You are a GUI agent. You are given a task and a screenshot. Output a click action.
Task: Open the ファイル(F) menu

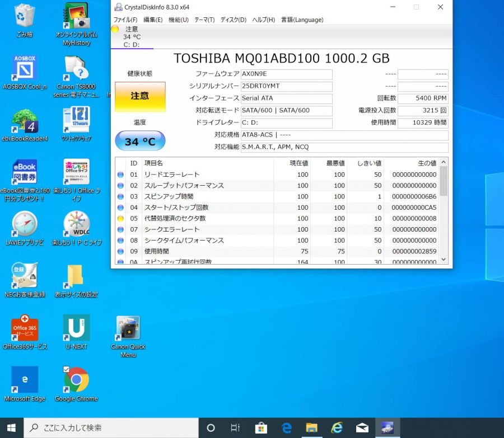pyautogui.click(x=125, y=20)
